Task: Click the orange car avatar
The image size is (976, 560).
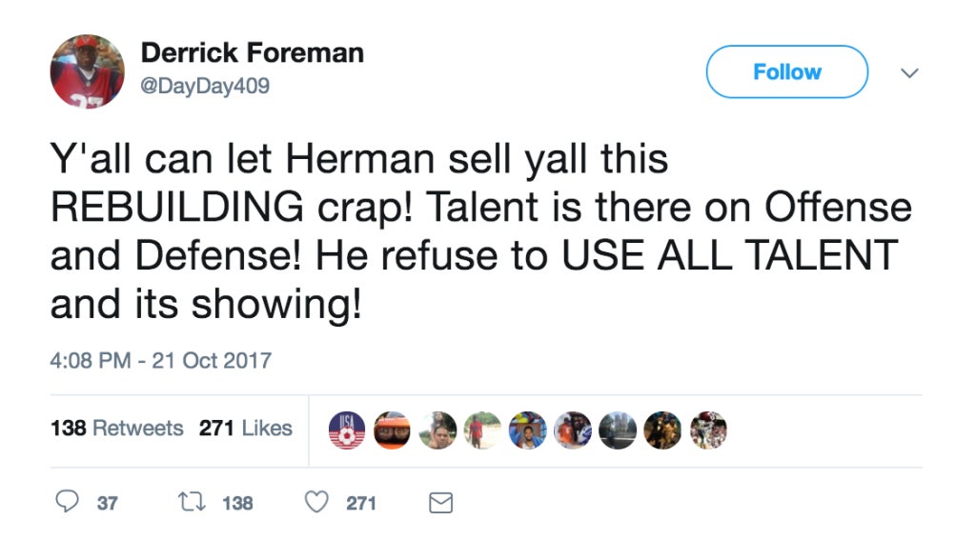Action: (x=392, y=430)
